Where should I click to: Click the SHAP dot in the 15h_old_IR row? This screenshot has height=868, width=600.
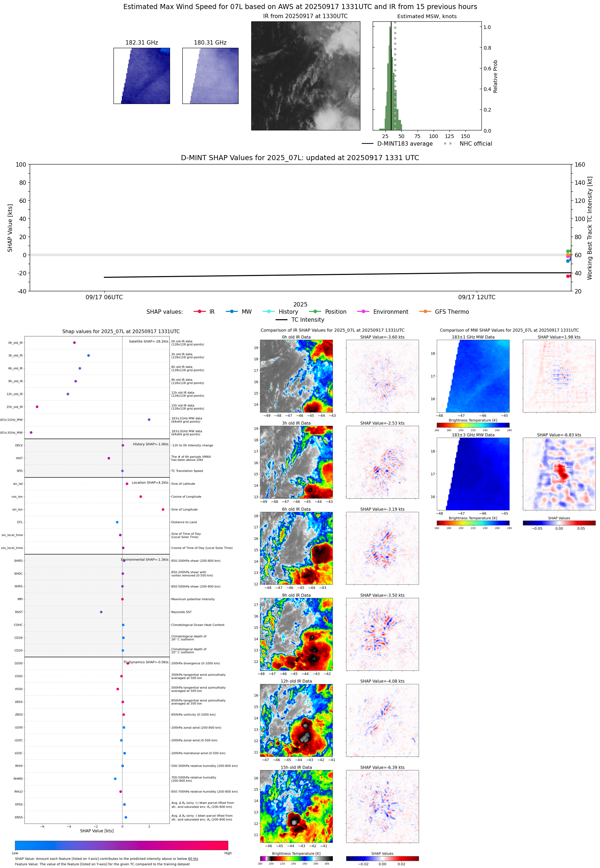(x=37, y=407)
